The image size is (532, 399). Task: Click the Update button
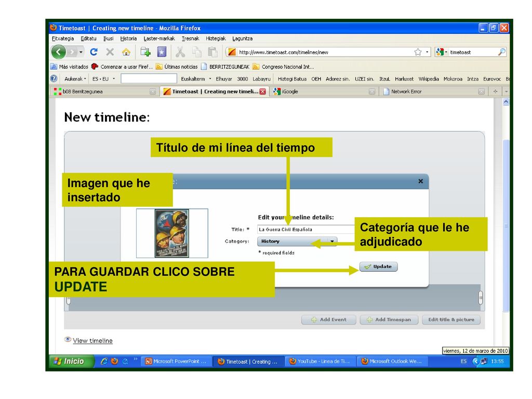378,267
